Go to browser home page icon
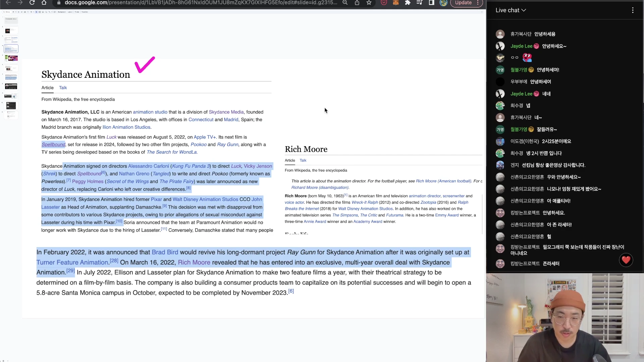Viewport: 644px width, 362px height. (x=44, y=3)
